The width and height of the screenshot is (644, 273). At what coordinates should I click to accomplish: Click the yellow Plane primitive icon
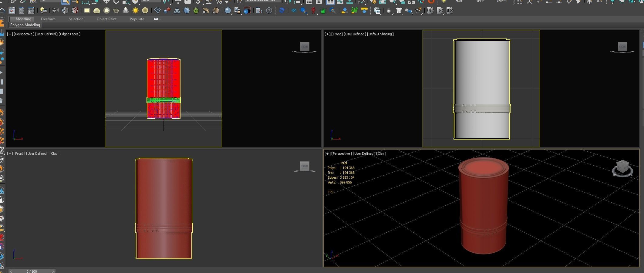(x=87, y=11)
